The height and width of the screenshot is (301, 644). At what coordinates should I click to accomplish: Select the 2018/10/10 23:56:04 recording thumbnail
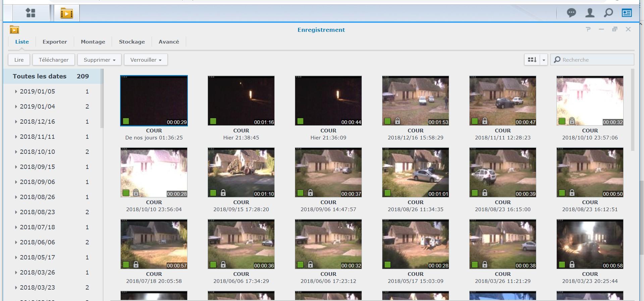(x=154, y=172)
